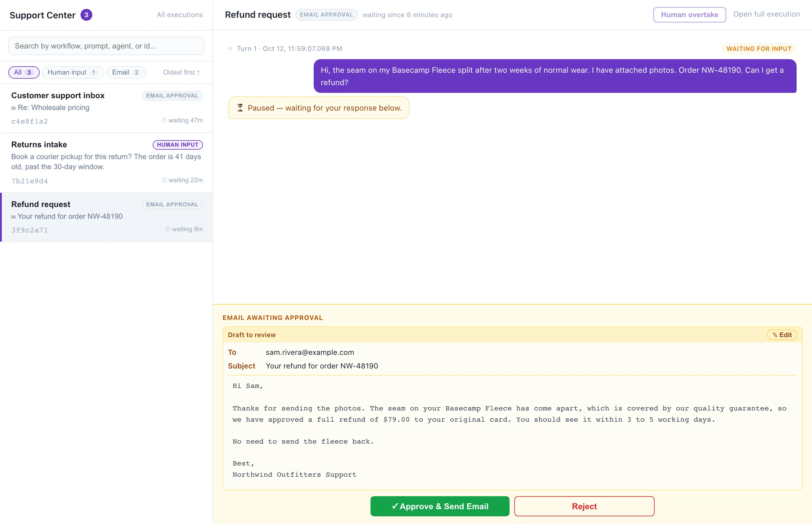This screenshot has width=812, height=524.
Task: Click the Turn 1 timestamp line
Action: point(289,49)
